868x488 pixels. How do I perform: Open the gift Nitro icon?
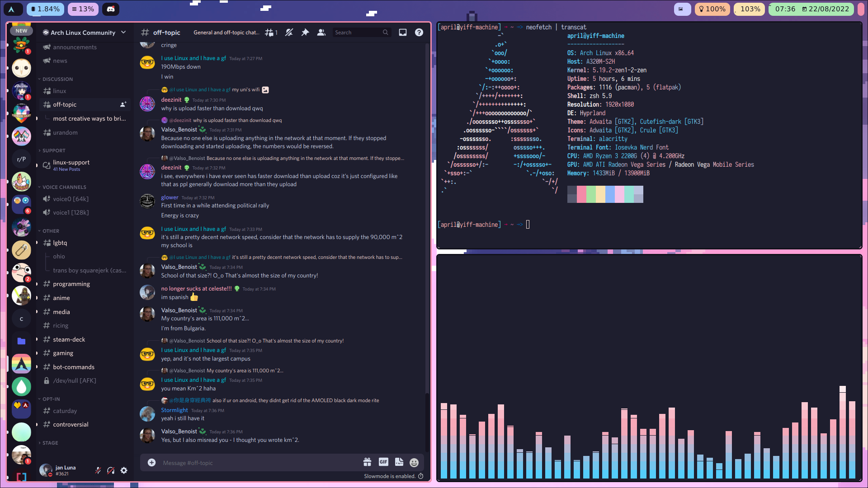coord(367,462)
